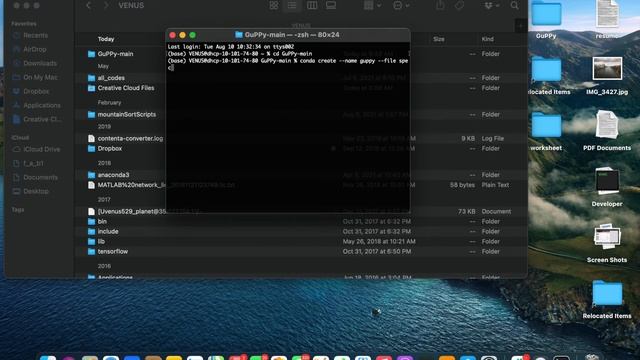The height and width of the screenshot is (360, 640).
Task: Add a new Finder tab with plus button
Action: 520,26
